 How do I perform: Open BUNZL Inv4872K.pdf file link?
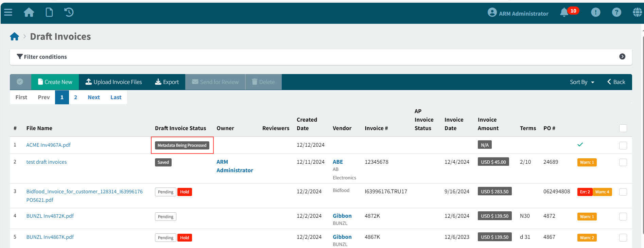[50, 216]
